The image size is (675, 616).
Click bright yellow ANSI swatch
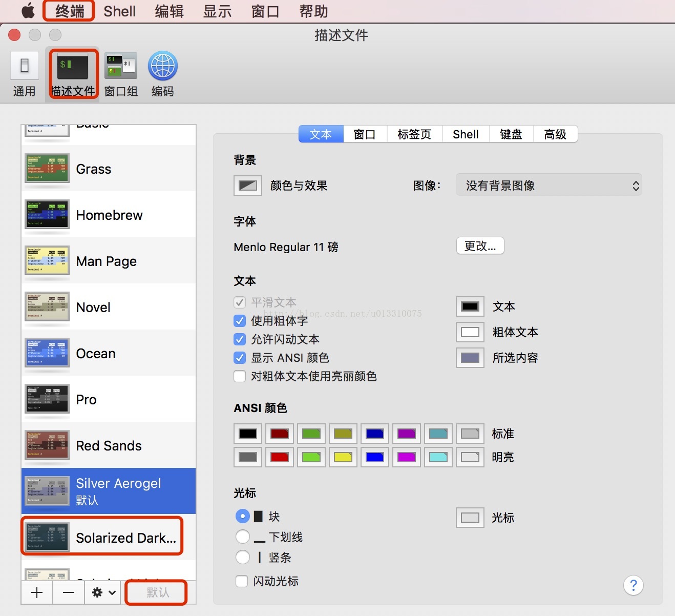tap(343, 457)
